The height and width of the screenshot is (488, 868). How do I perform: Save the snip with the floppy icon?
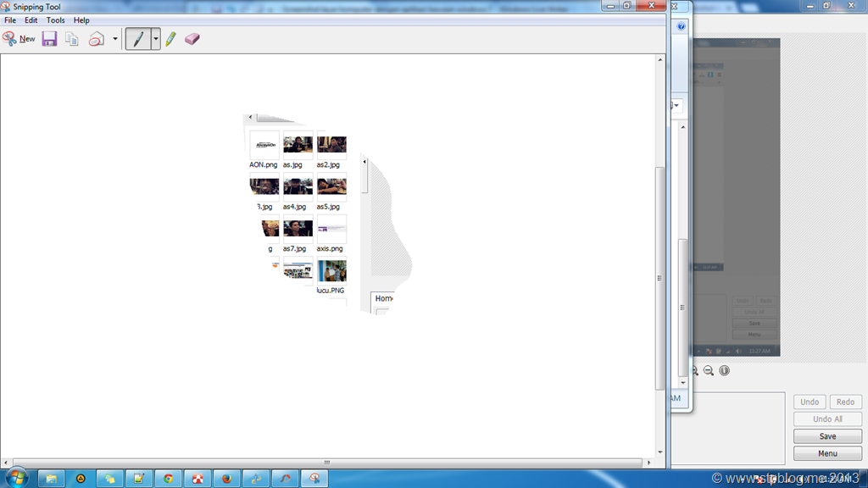49,39
